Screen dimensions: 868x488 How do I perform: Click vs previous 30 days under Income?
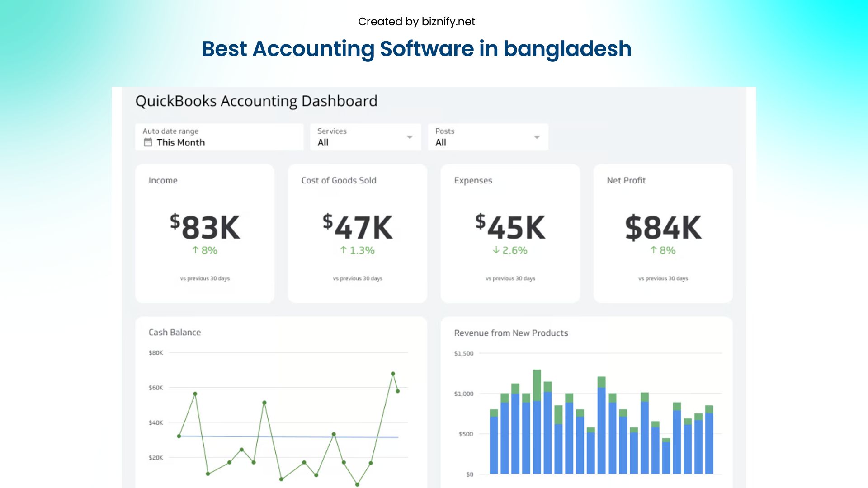(x=205, y=278)
